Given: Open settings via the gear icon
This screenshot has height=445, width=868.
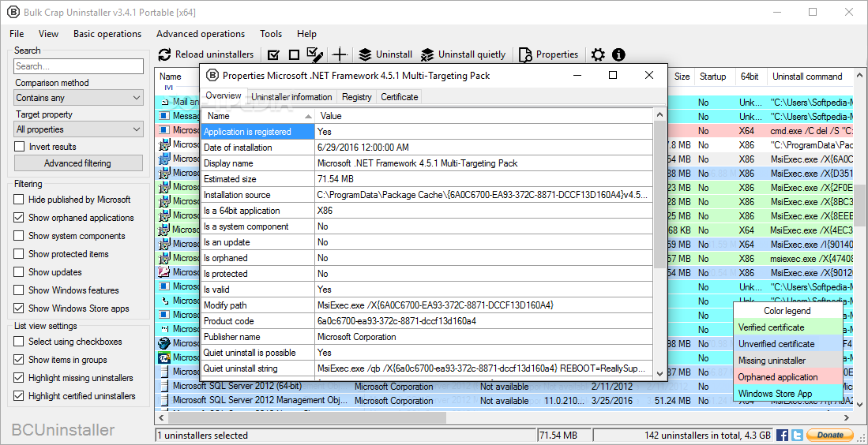Looking at the screenshot, I should pos(598,54).
